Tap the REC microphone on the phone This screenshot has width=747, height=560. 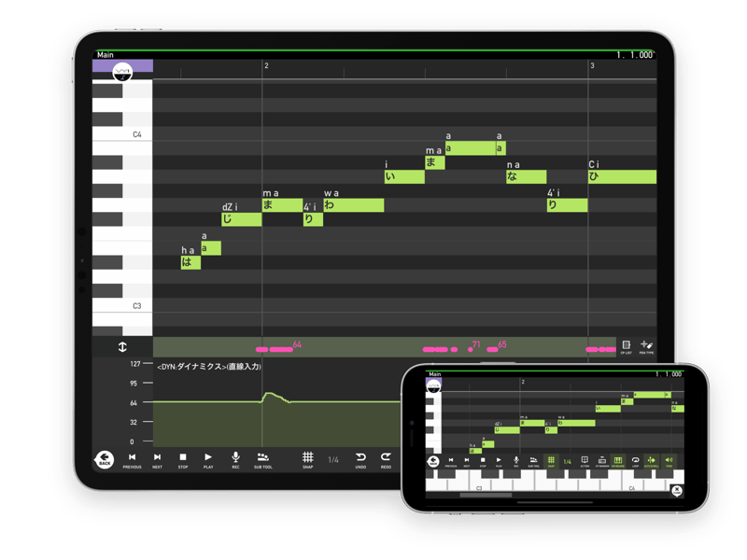coord(516,461)
